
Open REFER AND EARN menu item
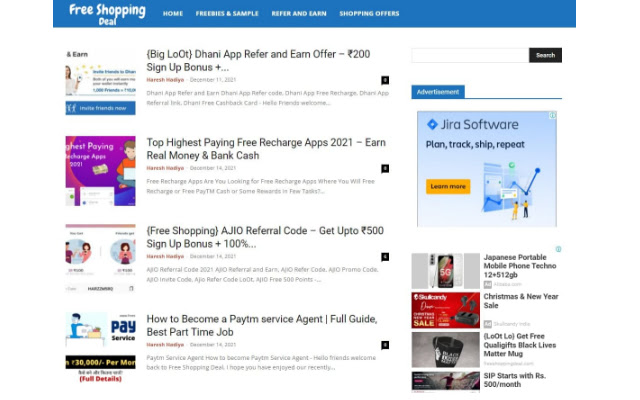click(x=299, y=13)
